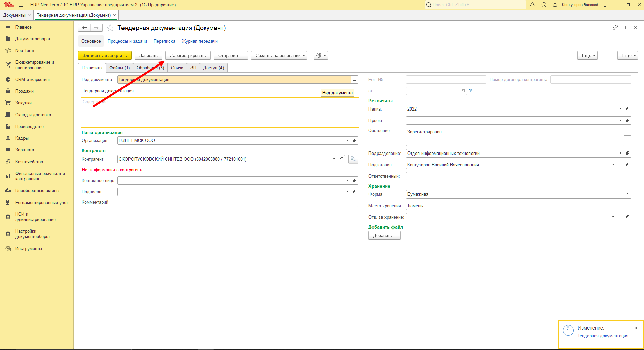
Task: Click Записать и закрыть button
Action: 105,55
